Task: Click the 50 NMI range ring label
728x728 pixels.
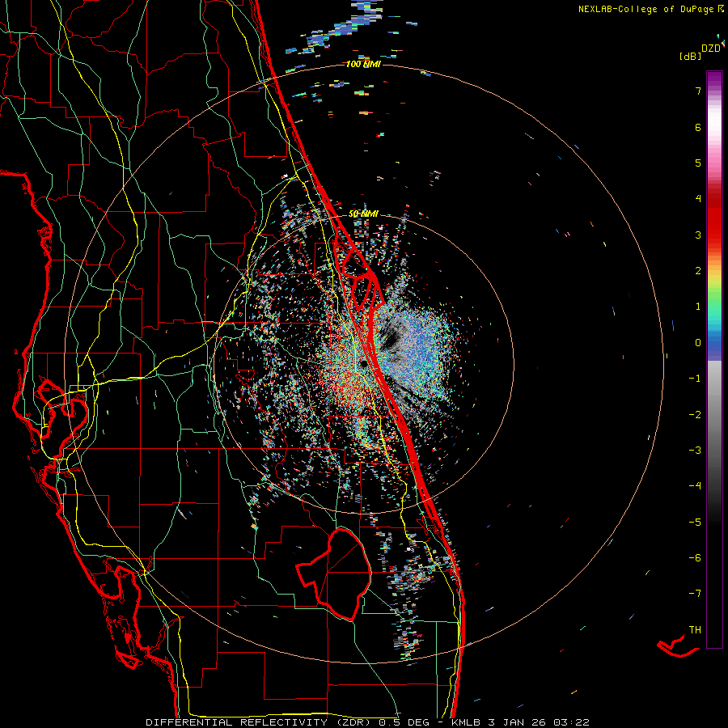Action: 363,214
